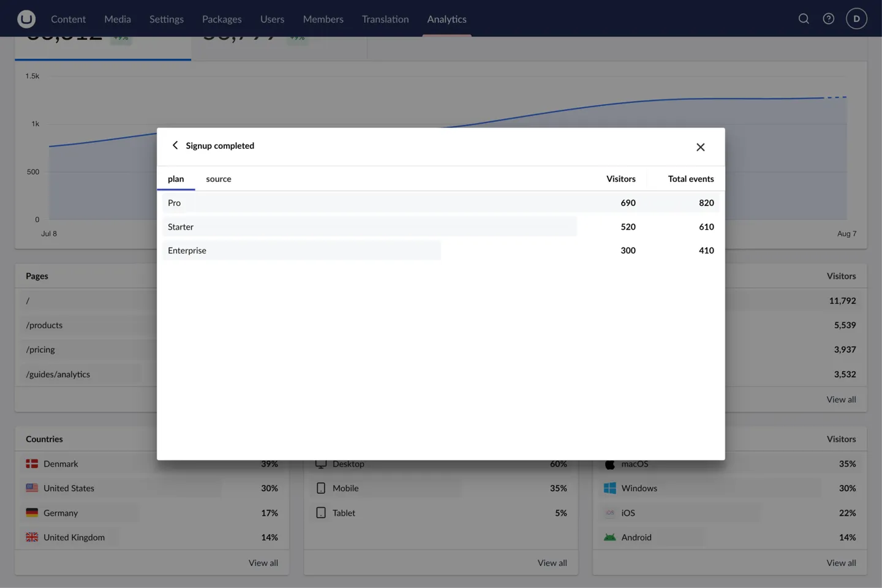Click View all under Countries
The height and width of the screenshot is (588, 882).
pos(263,563)
